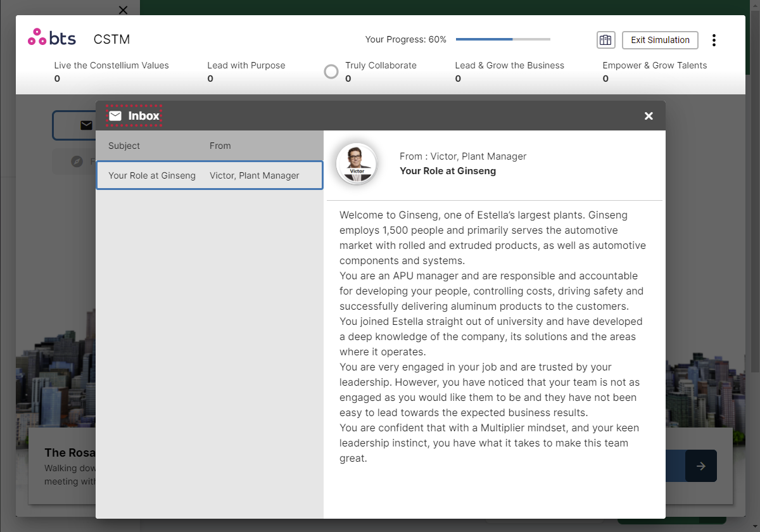Screen dimensions: 760x532
Task: Click the close X above the window
Action: point(123,9)
